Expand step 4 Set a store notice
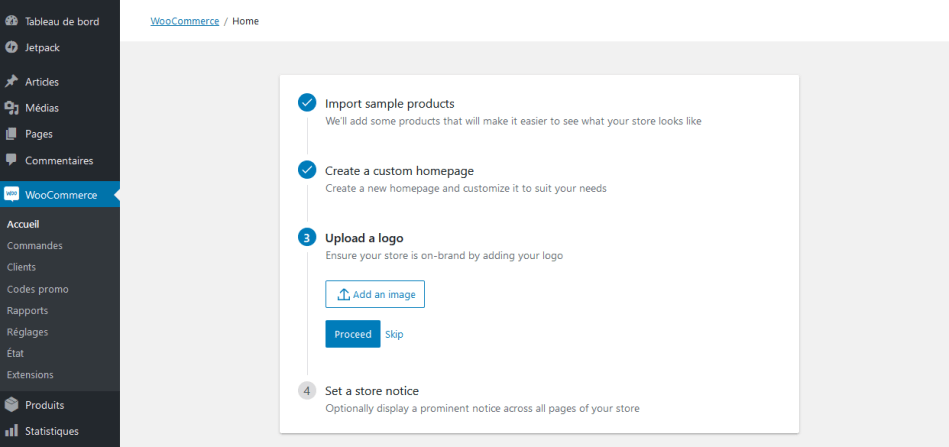Screen dimensions: 949x447 [372, 391]
